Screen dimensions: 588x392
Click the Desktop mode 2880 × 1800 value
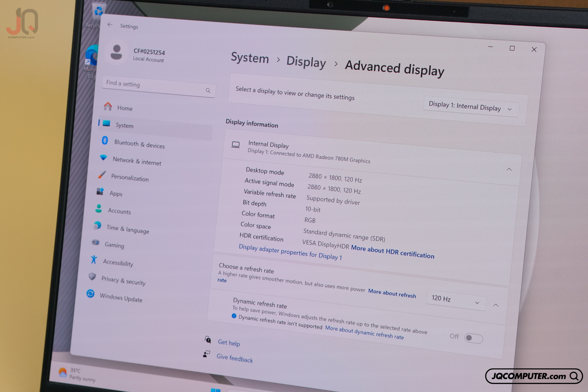coord(335,178)
